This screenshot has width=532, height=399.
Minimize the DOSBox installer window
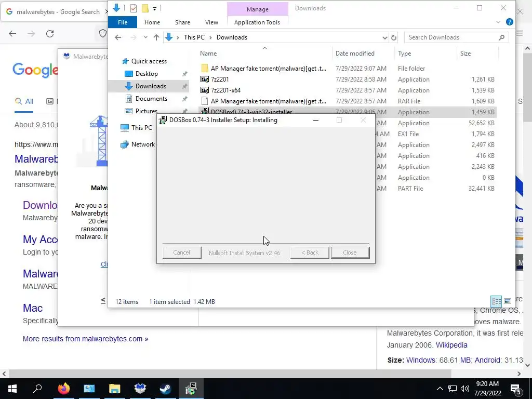315,120
